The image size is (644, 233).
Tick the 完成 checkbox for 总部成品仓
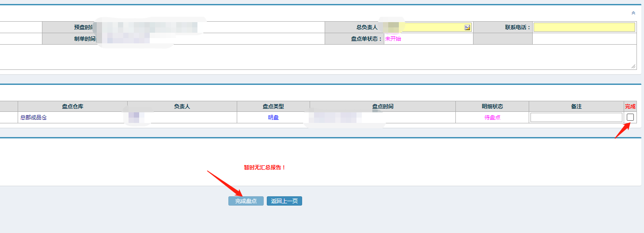tap(630, 117)
